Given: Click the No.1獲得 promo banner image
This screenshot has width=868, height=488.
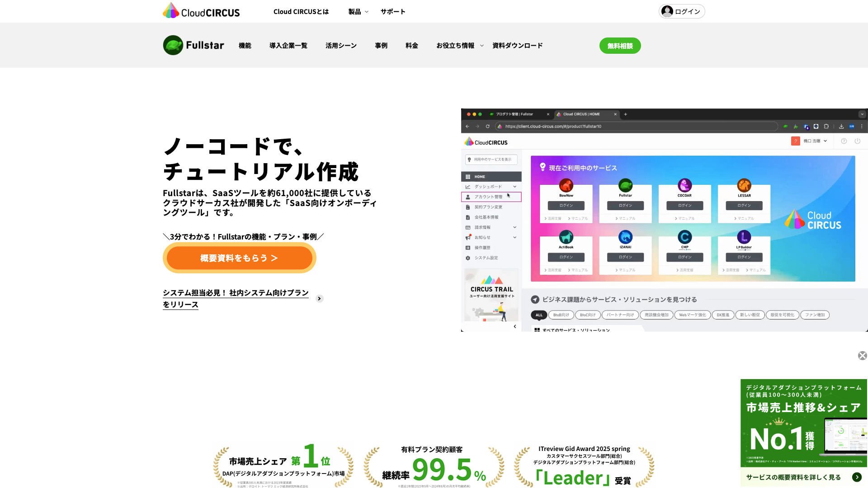Looking at the screenshot, I should (x=804, y=423).
